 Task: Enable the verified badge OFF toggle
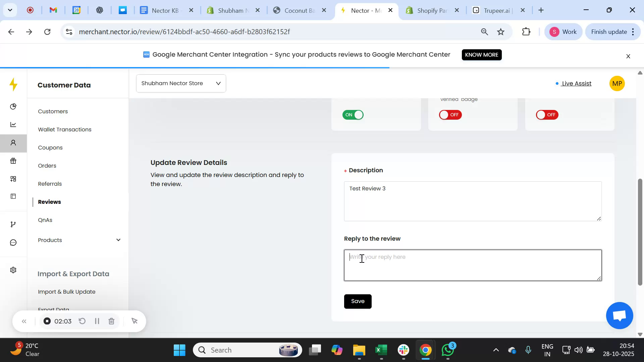[x=450, y=115]
